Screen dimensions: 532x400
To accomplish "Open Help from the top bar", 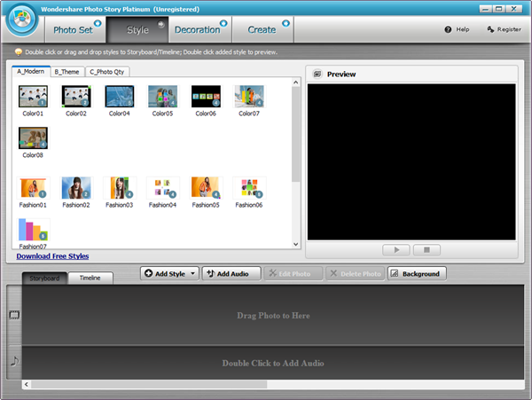I will [457, 30].
